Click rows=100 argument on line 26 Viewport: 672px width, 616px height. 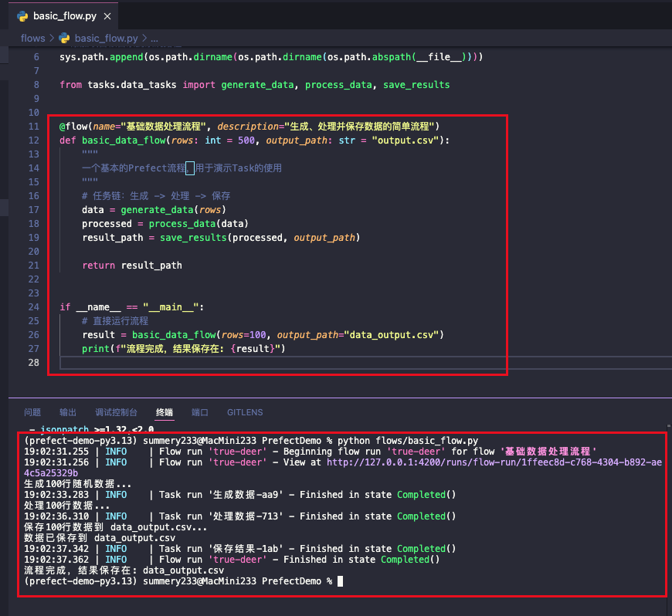243,335
